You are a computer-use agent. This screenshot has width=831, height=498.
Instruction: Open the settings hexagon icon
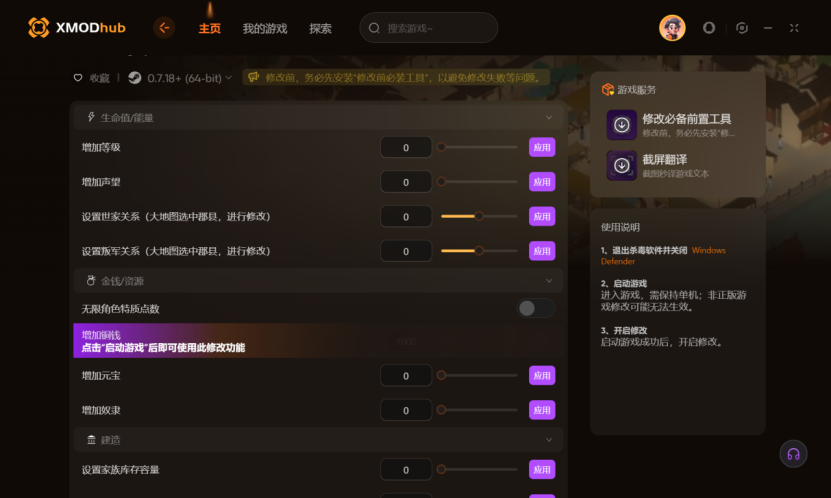click(x=742, y=28)
